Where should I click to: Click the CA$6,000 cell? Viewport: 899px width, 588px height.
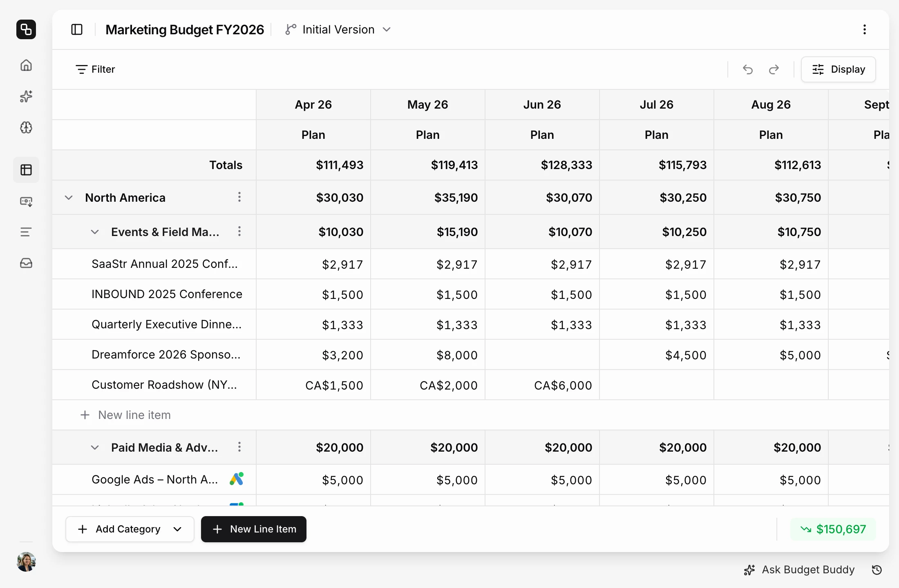pyautogui.click(x=542, y=385)
